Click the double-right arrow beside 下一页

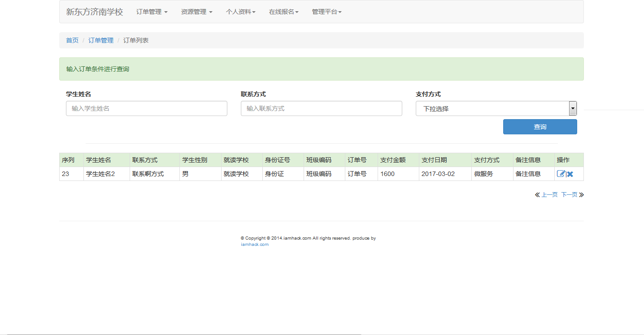point(581,195)
